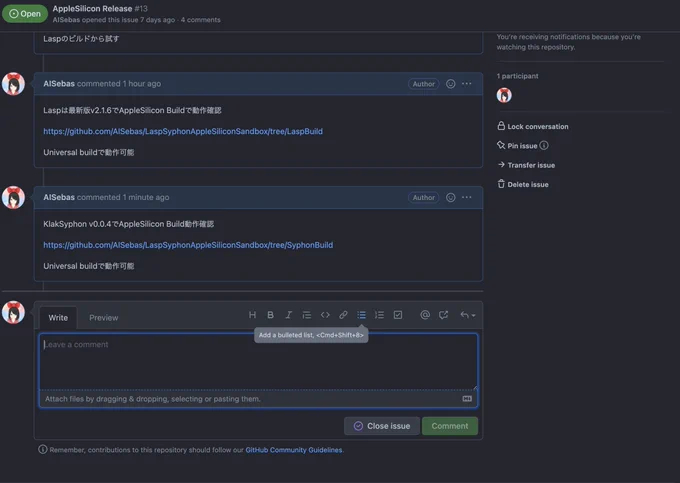Insert a heading with the H icon
The height and width of the screenshot is (483, 680).
(x=252, y=315)
